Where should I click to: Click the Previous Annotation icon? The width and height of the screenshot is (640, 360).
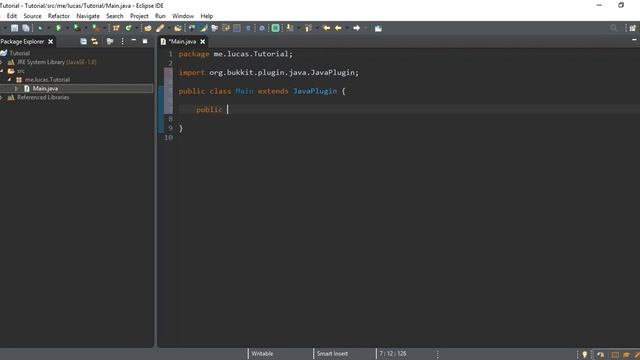coord(308,28)
